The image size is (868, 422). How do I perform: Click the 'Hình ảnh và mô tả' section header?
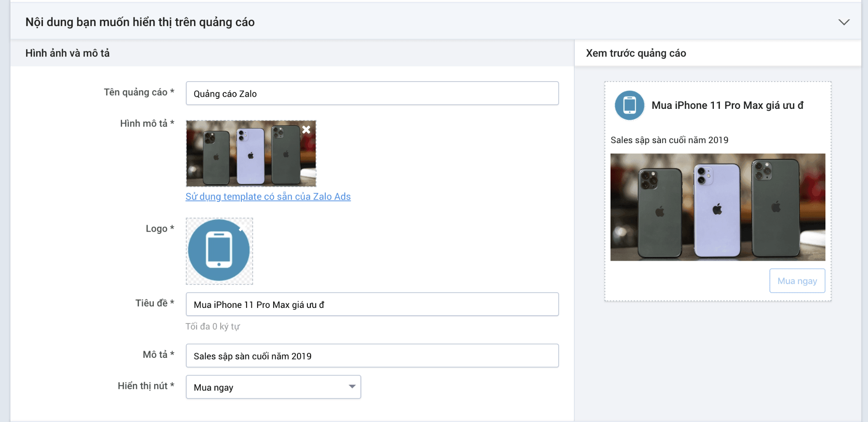tap(67, 53)
